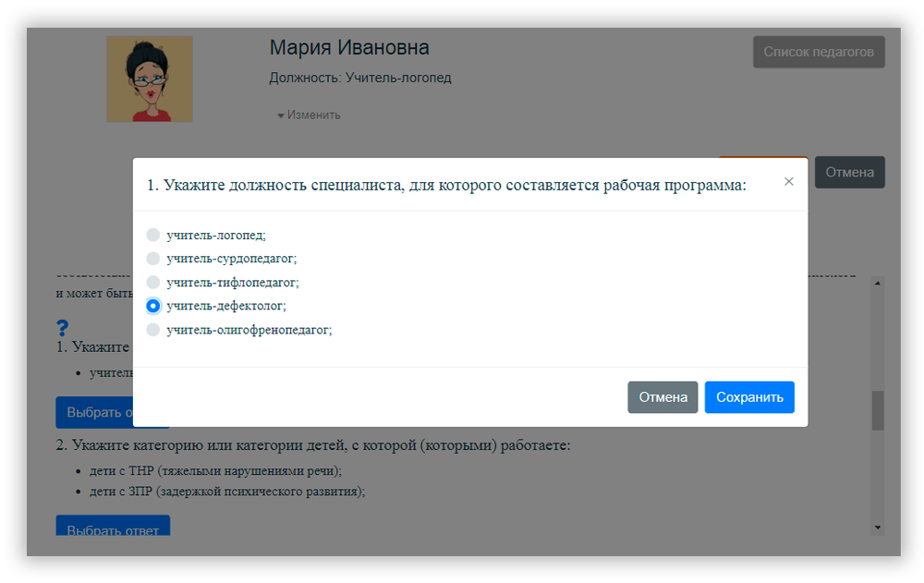Pick the учитель-тифлопедагог option
Screen dimensions: 924x583
[153, 283]
